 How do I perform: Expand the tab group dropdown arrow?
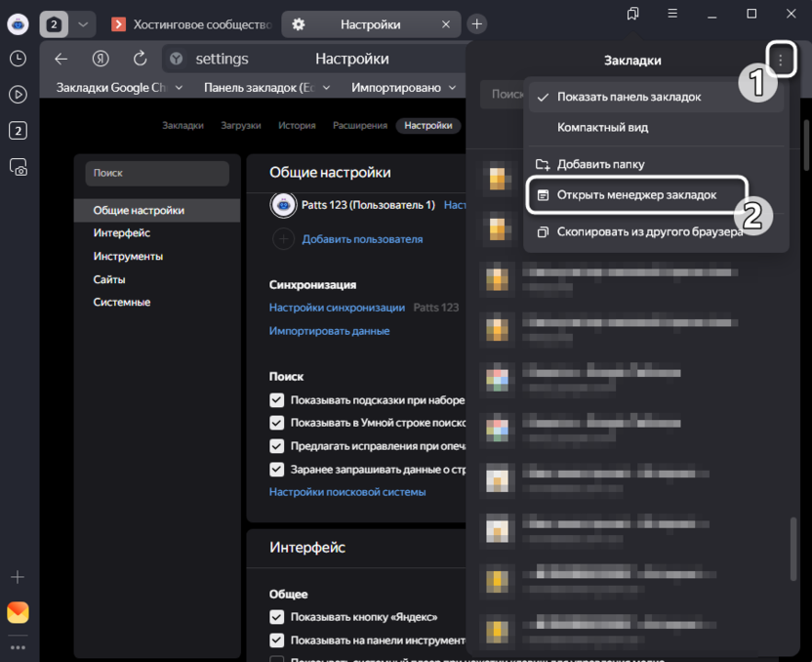83,24
